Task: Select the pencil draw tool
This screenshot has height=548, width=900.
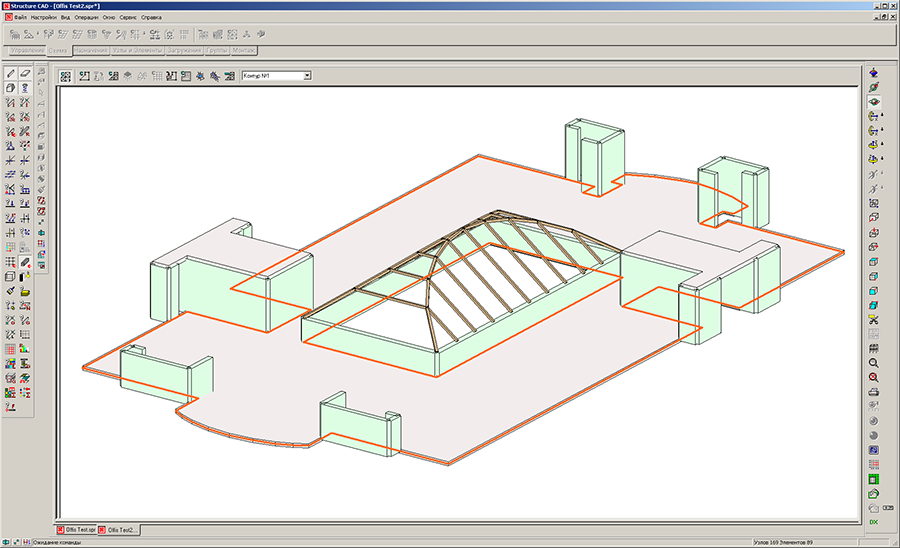Action: coord(10,74)
